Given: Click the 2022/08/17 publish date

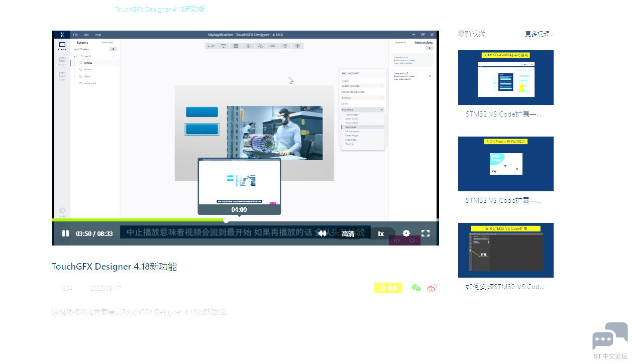Looking at the screenshot, I should tap(106, 289).
